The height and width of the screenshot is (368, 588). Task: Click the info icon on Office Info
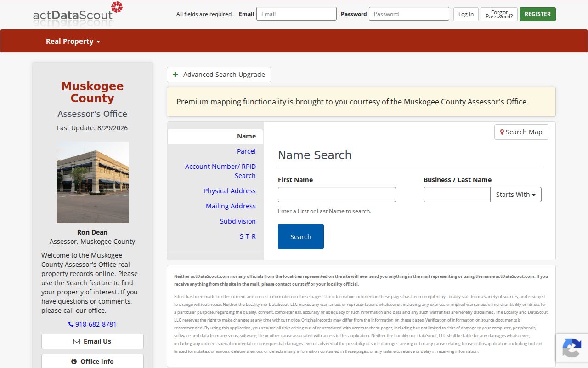click(x=74, y=362)
